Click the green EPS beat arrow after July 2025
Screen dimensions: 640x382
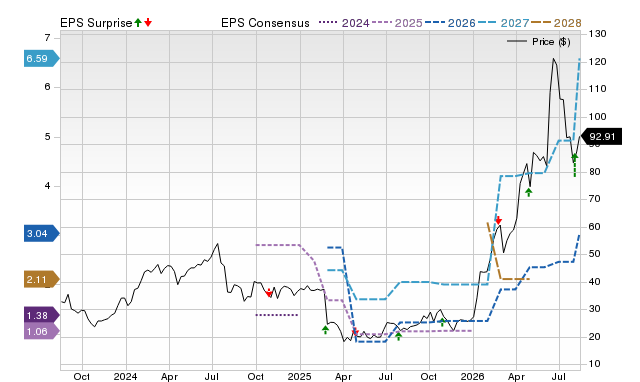click(398, 336)
